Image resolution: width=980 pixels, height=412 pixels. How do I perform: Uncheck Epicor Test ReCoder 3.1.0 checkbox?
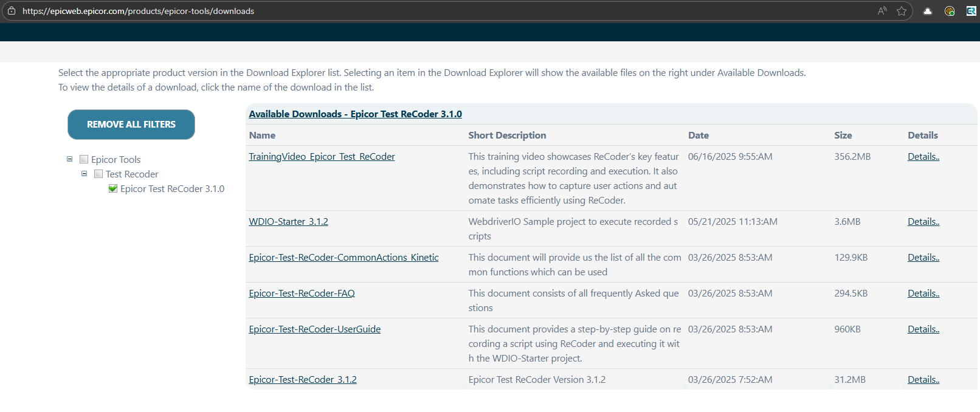113,188
